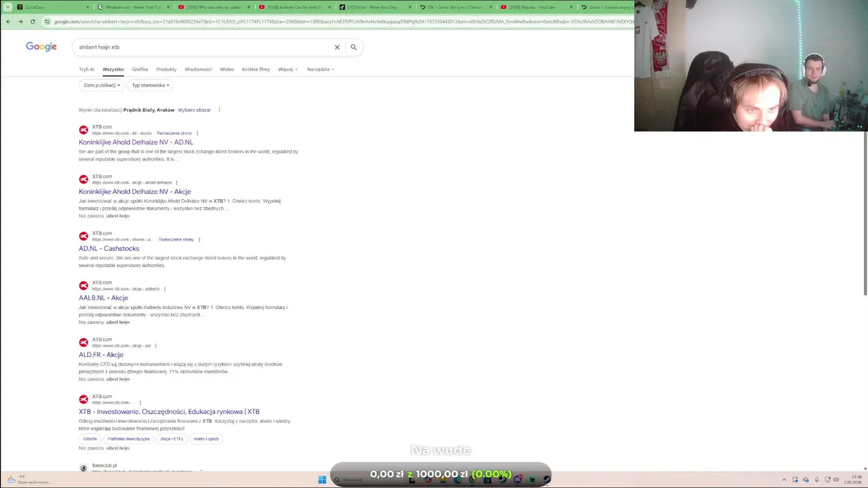Image resolution: width=868 pixels, height=488 pixels.
Task: Open the Windows Start button
Action: pos(322,480)
